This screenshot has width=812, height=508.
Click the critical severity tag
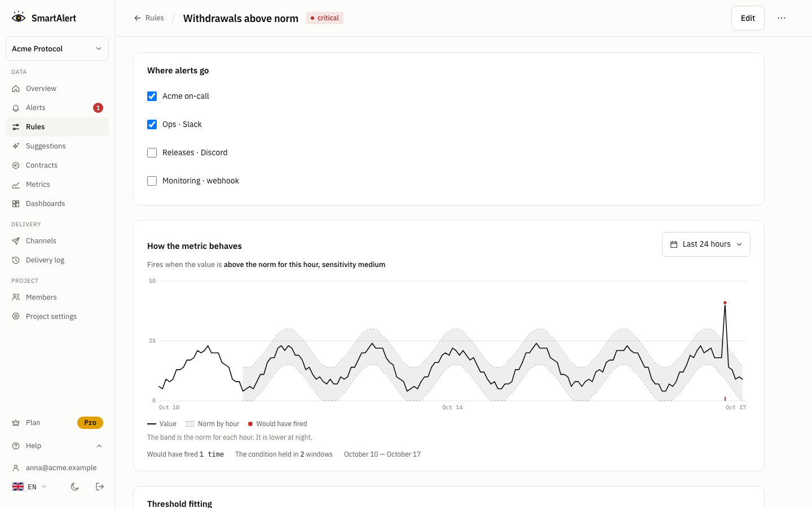(325, 18)
